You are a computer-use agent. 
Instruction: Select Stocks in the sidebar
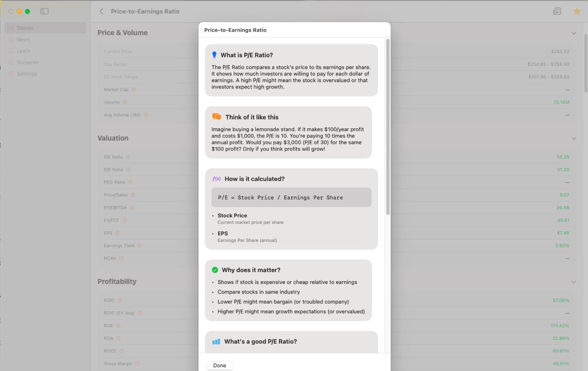click(25, 28)
